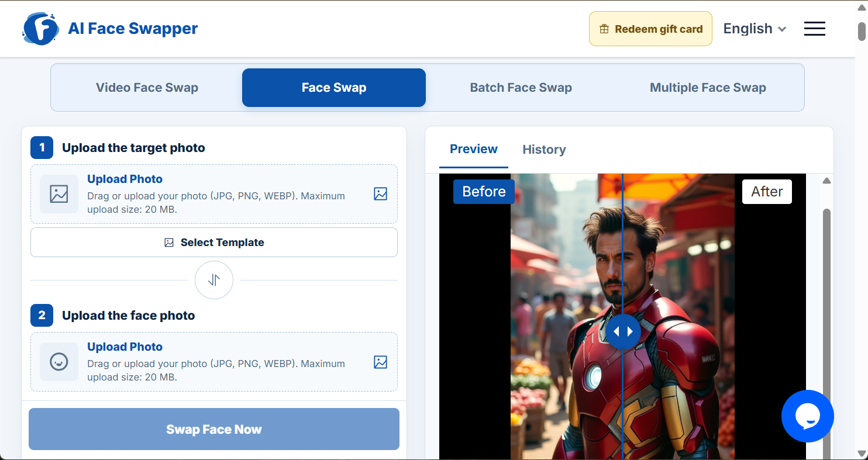Open image gallery icon for face photo
Viewport: 868px width, 460px height.
pos(380,362)
